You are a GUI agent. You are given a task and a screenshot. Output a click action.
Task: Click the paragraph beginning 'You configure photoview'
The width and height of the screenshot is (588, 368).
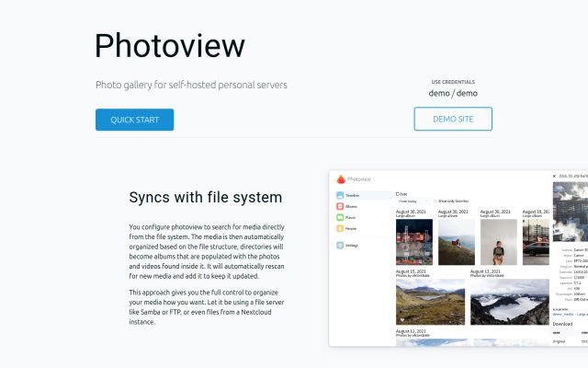point(207,251)
